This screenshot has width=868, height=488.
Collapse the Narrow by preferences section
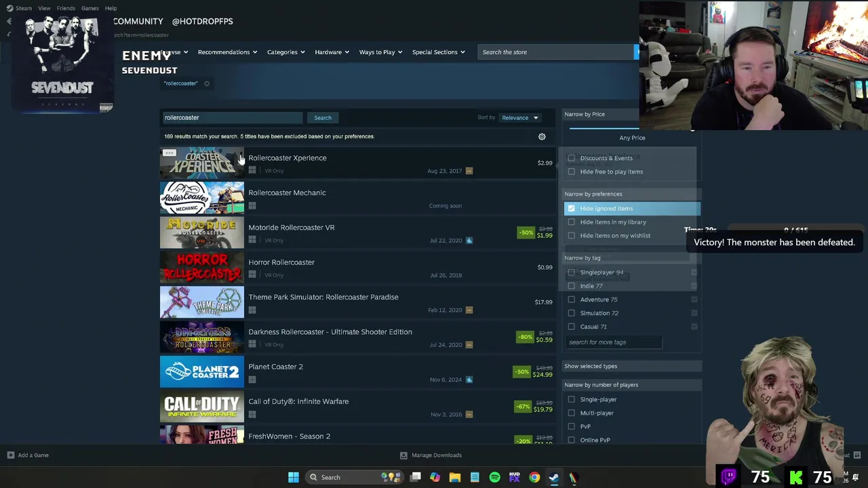[632, 194]
